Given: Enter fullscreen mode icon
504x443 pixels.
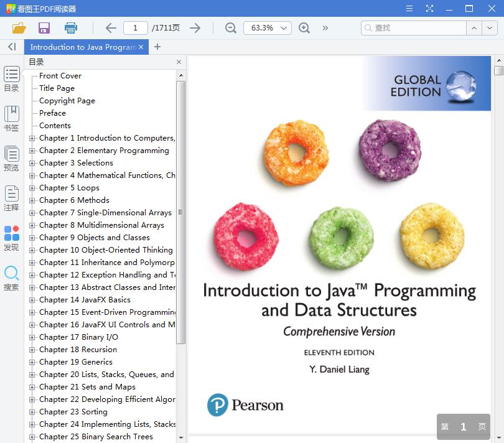Looking at the screenshot, I should (x=429, y=8).
